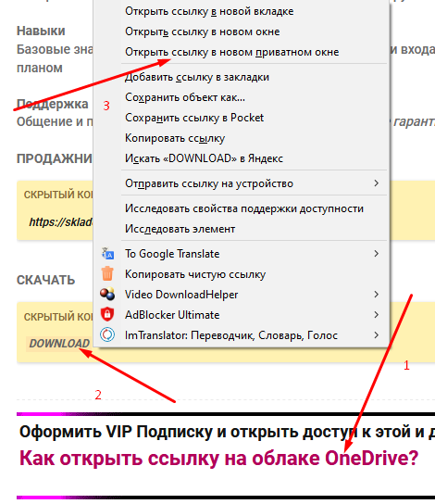This screenshot has height=504, width=435.
Task: Click the Google Translate icon
Action: [107, 254]
